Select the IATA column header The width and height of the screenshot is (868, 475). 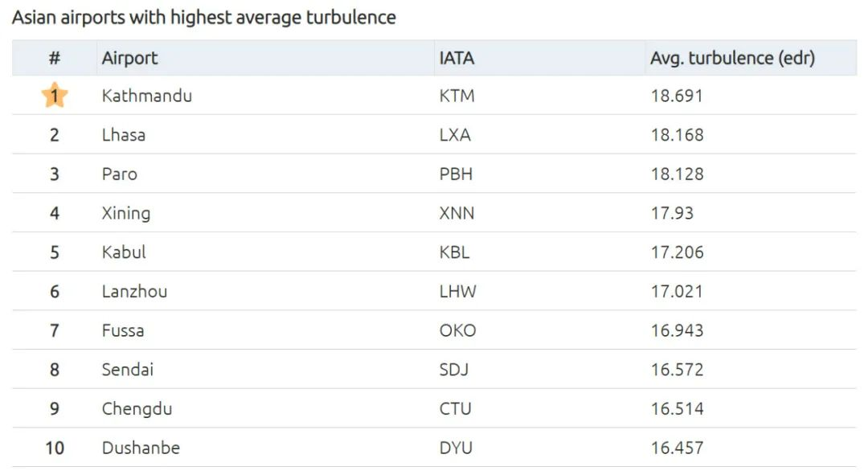click(x=457, y=58)
